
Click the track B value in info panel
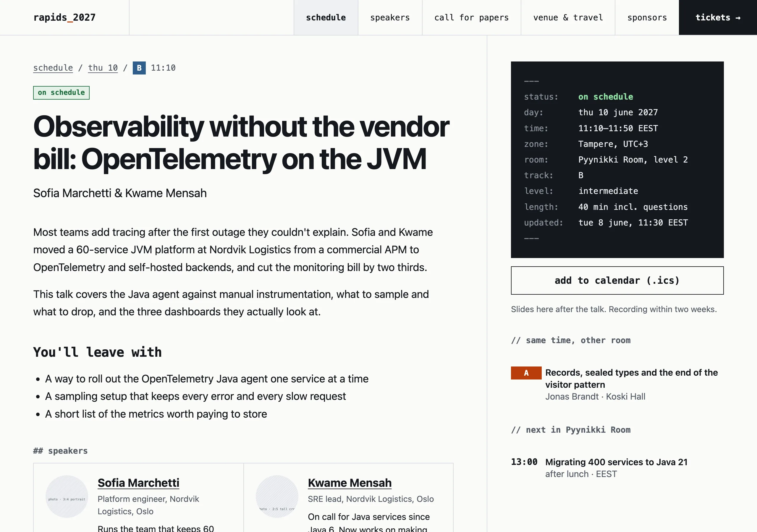[581, 175]
